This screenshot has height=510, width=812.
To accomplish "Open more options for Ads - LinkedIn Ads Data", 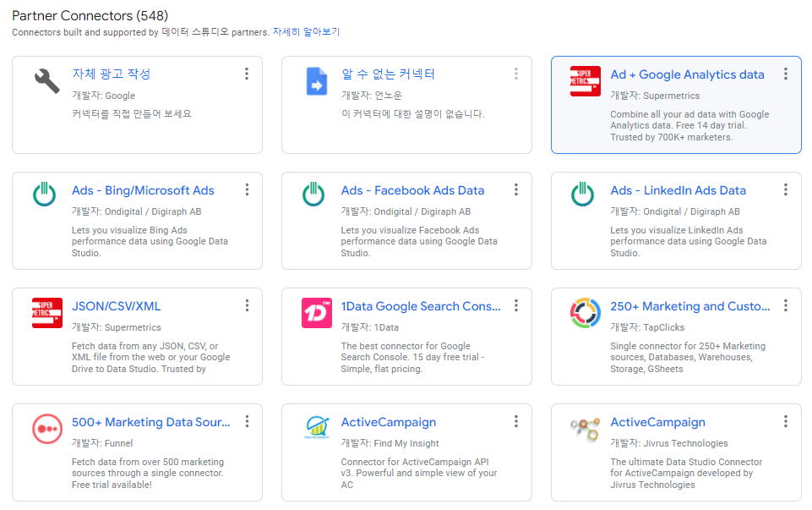I will [786, 189].
